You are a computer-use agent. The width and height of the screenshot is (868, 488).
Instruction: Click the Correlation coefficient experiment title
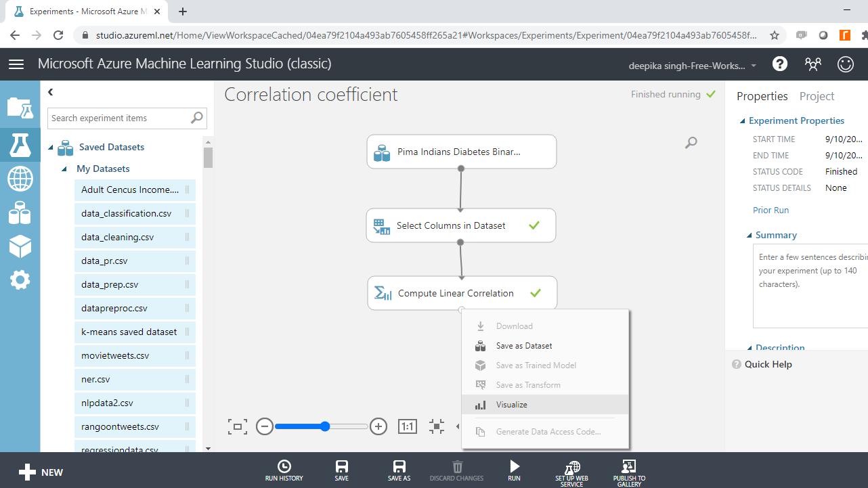tap(311, 95)
